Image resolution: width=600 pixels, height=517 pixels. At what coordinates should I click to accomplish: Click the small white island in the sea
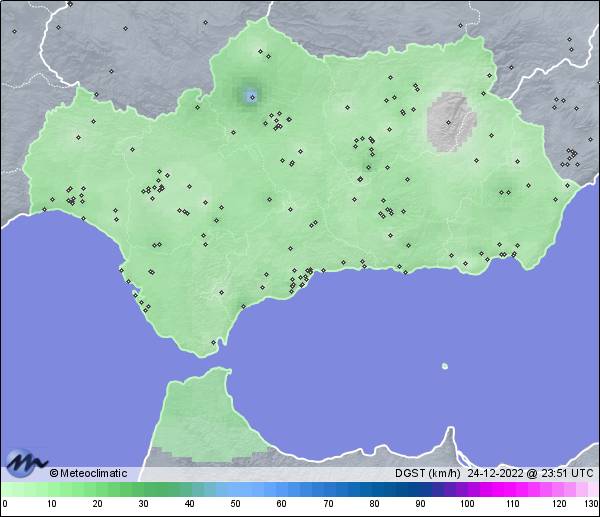click(445, 366)
